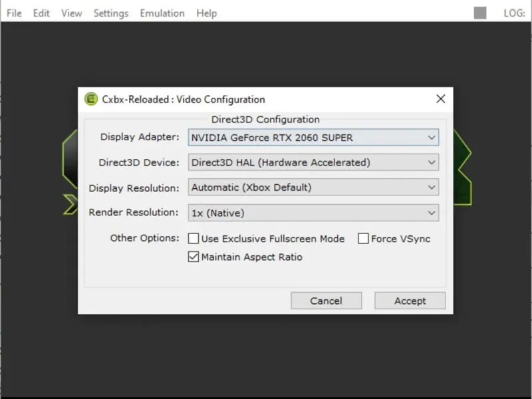Open the Edit menu
The width and height of the screenshot is (532, 399).
pyautogui.click(x=41, y=13)
